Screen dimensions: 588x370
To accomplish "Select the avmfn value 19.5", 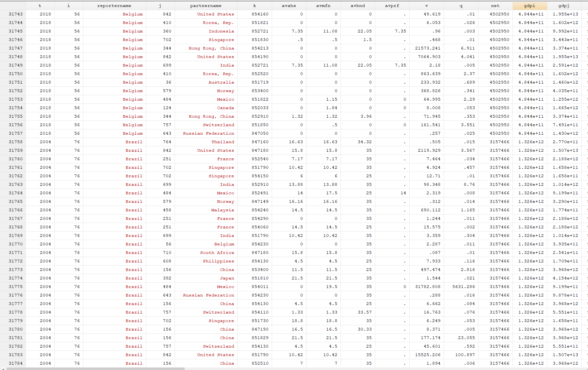I will 332,287.
